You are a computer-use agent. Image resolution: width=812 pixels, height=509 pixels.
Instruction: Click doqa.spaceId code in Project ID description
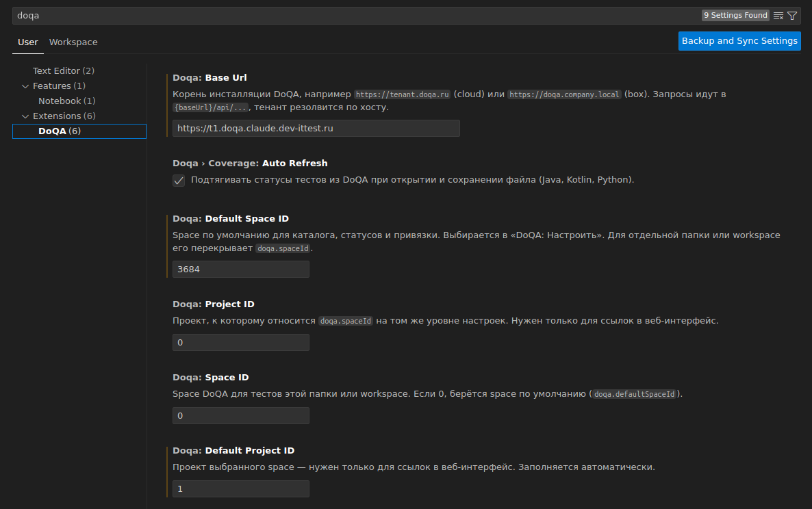[x=346, y=322]
